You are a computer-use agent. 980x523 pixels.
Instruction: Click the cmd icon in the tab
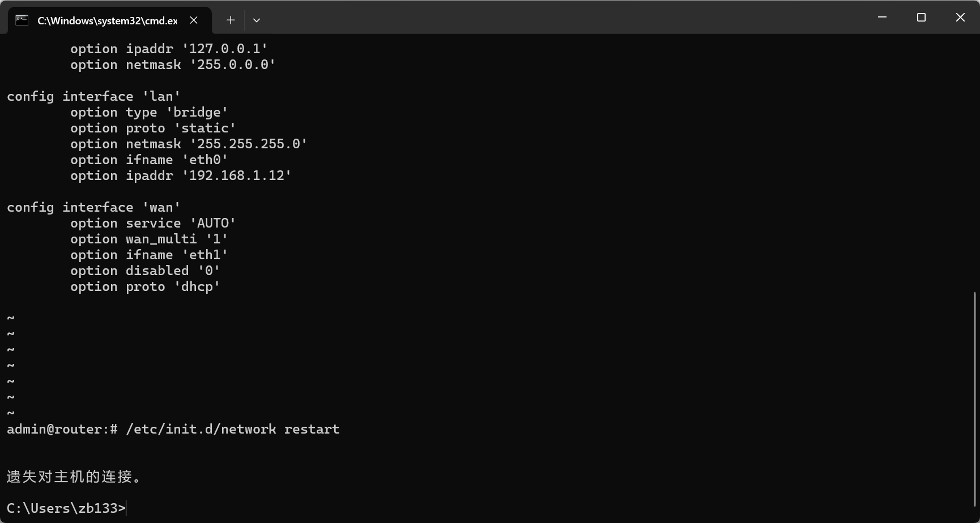22,20
